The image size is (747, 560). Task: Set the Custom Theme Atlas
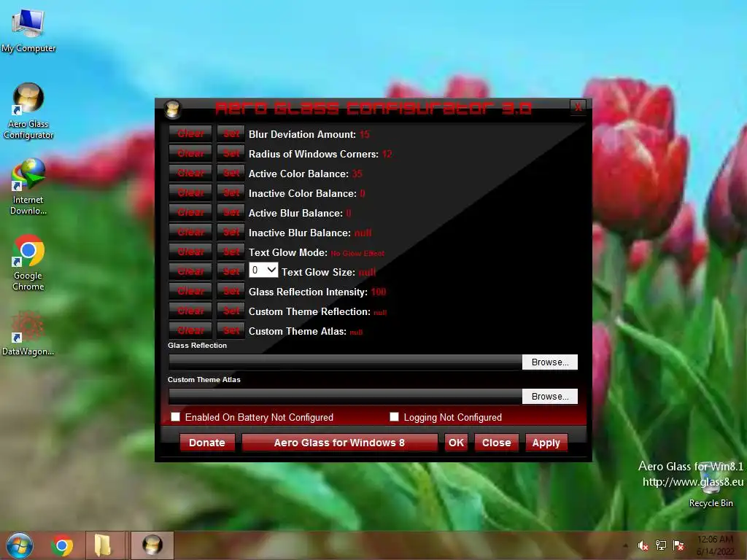tap(231, 330)
